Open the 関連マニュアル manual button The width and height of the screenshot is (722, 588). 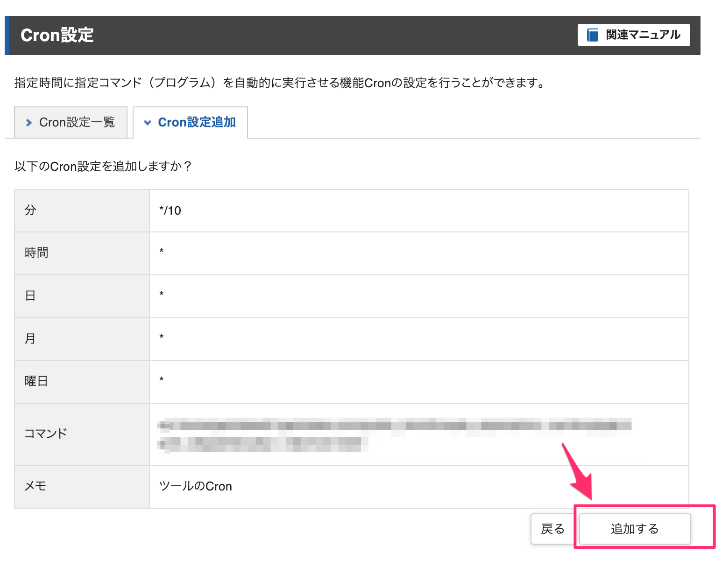[x=633, y=35]
